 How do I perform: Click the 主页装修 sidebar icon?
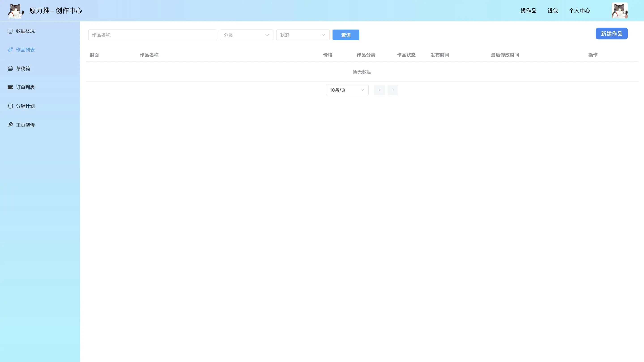[x=10, y=125]
